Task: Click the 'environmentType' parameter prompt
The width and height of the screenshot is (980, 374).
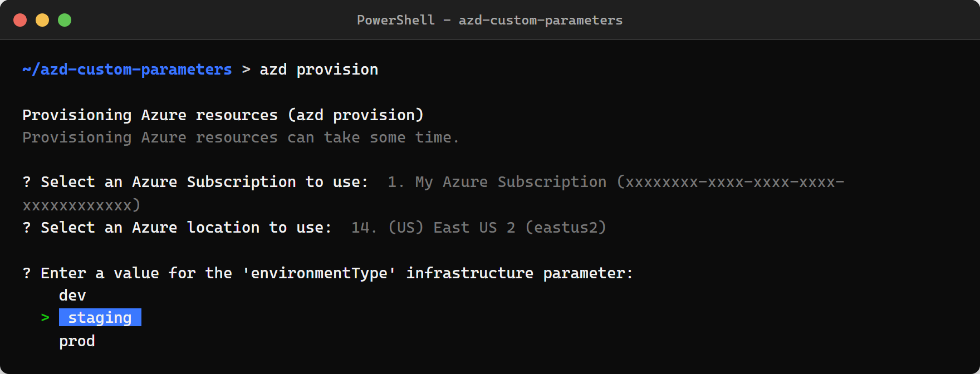Action: coord(327,273)
